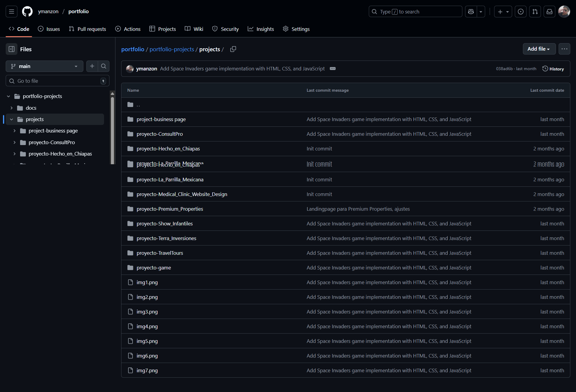
Task: View commit History
Action: (x=553, y=69)
